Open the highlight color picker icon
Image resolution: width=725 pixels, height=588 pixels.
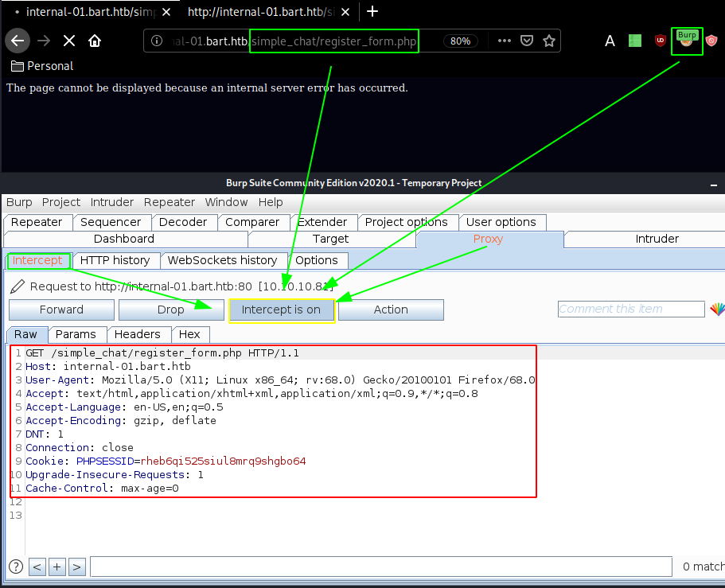(x=718, y=310)
